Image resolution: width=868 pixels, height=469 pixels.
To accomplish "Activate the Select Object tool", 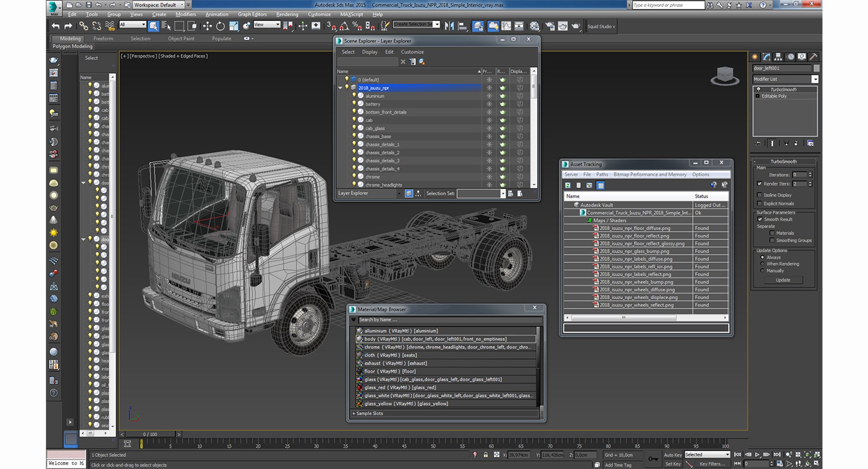I will coord(153,26).
